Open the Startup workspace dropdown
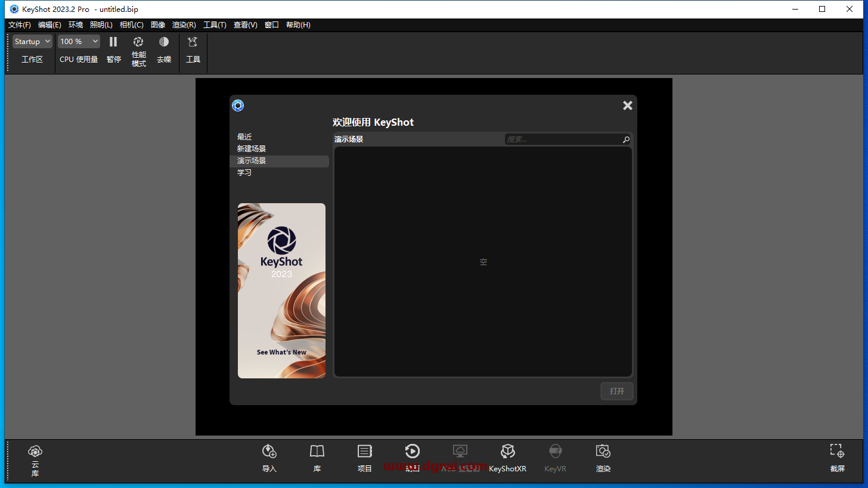 point(32,42)
